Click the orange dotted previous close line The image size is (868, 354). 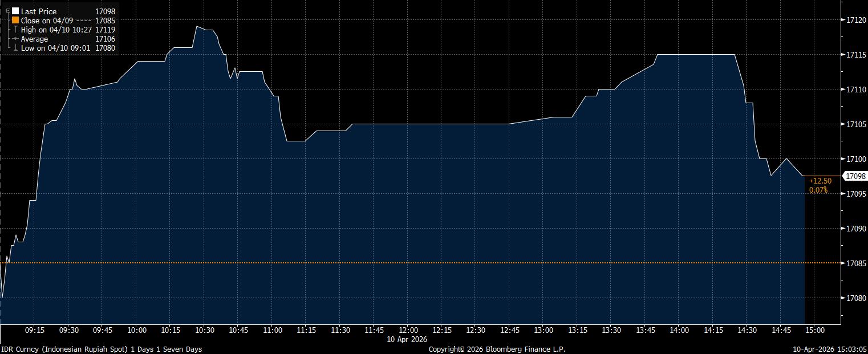(399, 263)
